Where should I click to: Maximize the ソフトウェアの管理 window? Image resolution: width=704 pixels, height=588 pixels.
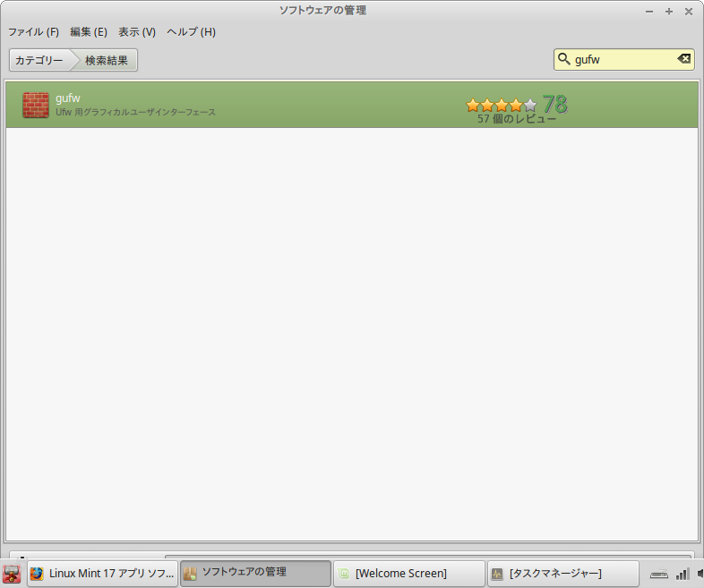(669, 12)
